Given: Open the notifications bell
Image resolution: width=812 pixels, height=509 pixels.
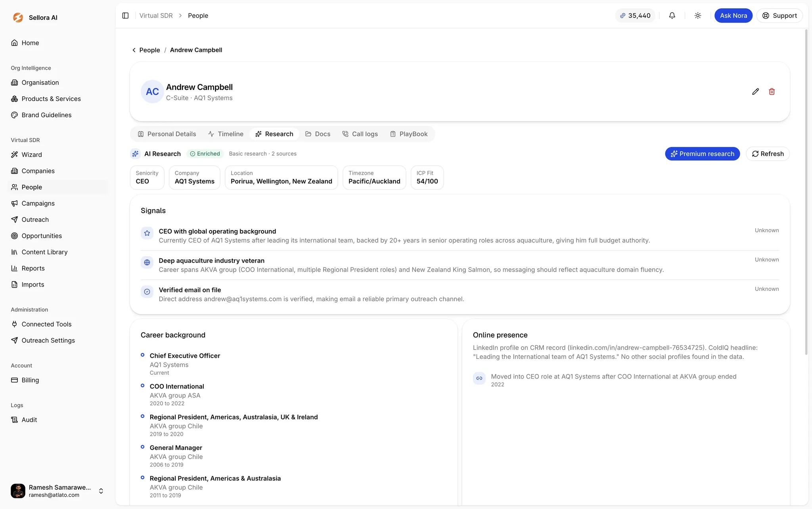Looking at the screenshot, I should point(672,15).
